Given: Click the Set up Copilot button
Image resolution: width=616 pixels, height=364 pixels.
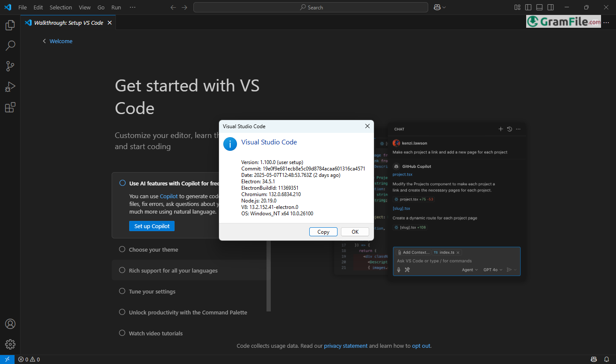Looking at the screenshot, I should pyautogui.click(x=152, y=226).
